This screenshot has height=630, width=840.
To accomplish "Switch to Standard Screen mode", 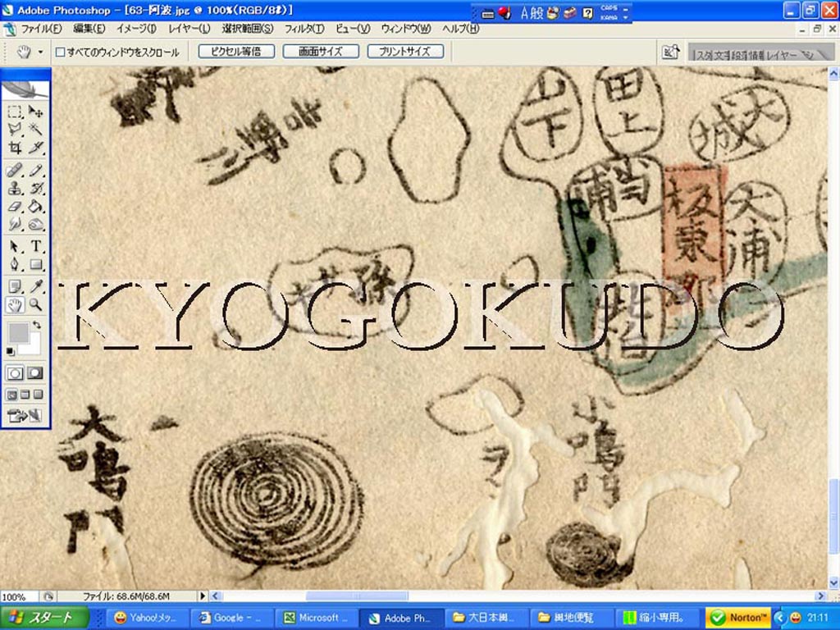I will pyautogui.click(x=11, y=395).
